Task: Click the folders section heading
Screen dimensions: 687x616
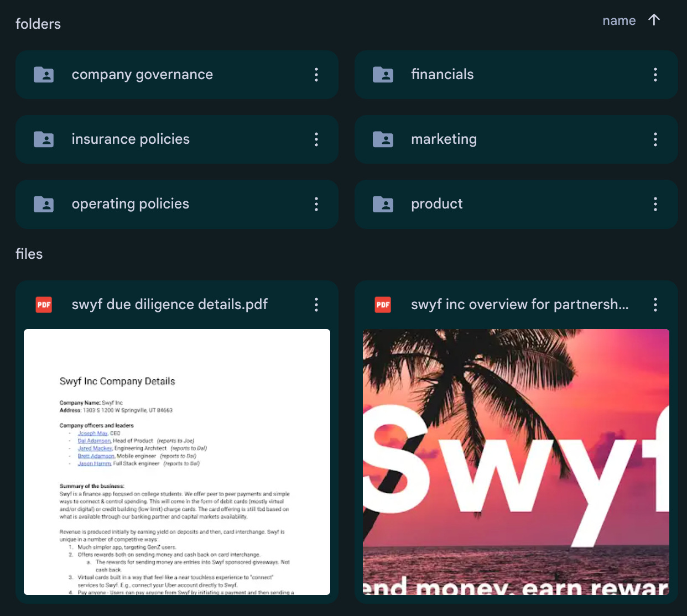Action: [x=38, y=24]
